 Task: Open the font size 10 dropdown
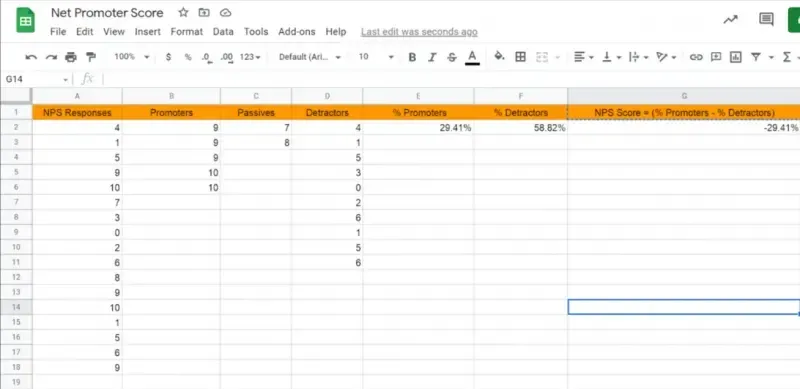point(377,57)
